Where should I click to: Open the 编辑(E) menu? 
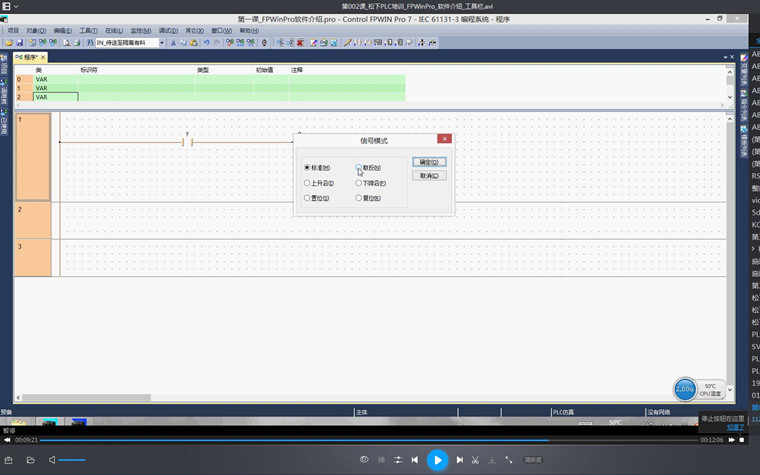coord(63,31)
